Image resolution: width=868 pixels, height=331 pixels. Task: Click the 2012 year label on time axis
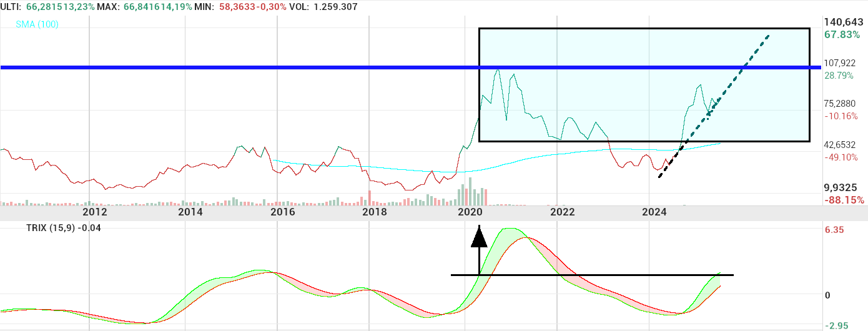[95, 212]
